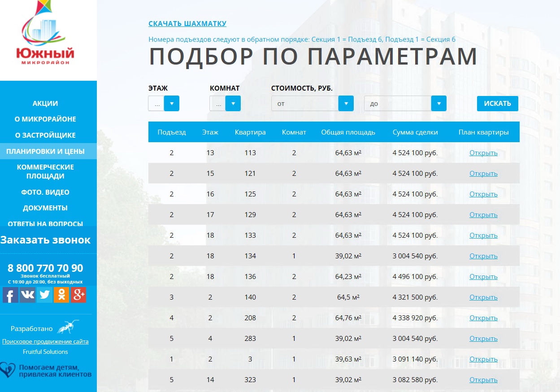
Task: Expand the Этаж floor dropdown
Action: [x=172, y=104]
